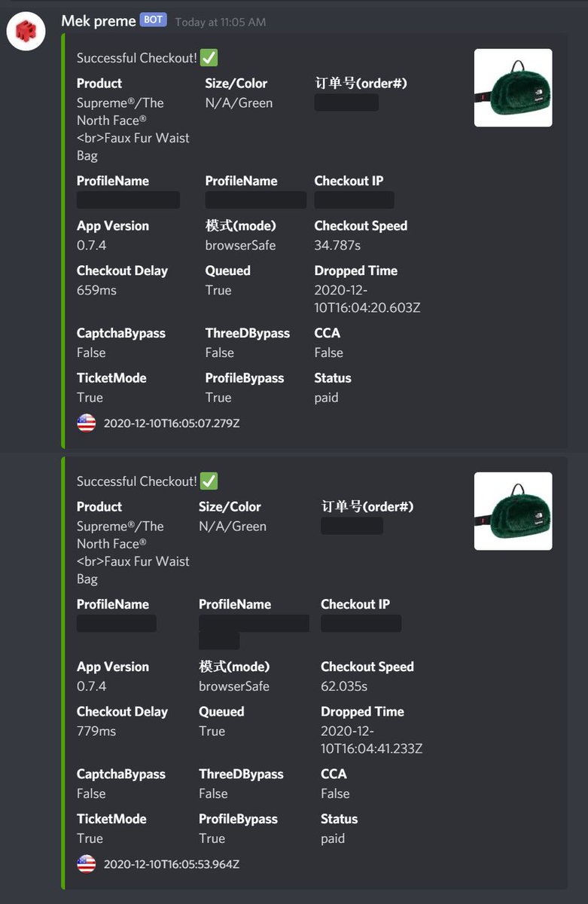This screenshot has height=904, width=588.
Task: Click US flag icon beside 16:05:53.964Z
Action: pyautogui.click(x=87, y=864)
